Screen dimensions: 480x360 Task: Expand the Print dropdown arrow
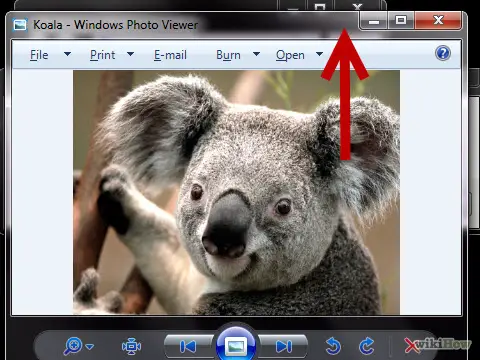pyautogui.click(x=131, y=54)
